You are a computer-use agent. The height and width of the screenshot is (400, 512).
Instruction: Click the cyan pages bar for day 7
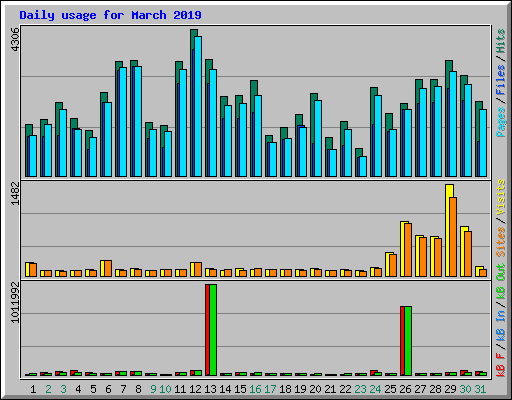123,122
